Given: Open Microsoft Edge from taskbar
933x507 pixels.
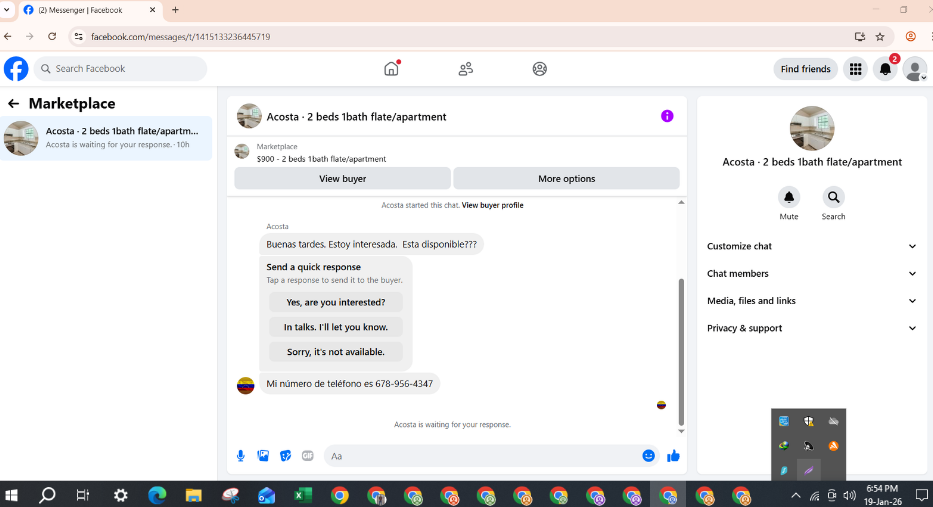Looking at the screenshot, I should click(157, 495).
